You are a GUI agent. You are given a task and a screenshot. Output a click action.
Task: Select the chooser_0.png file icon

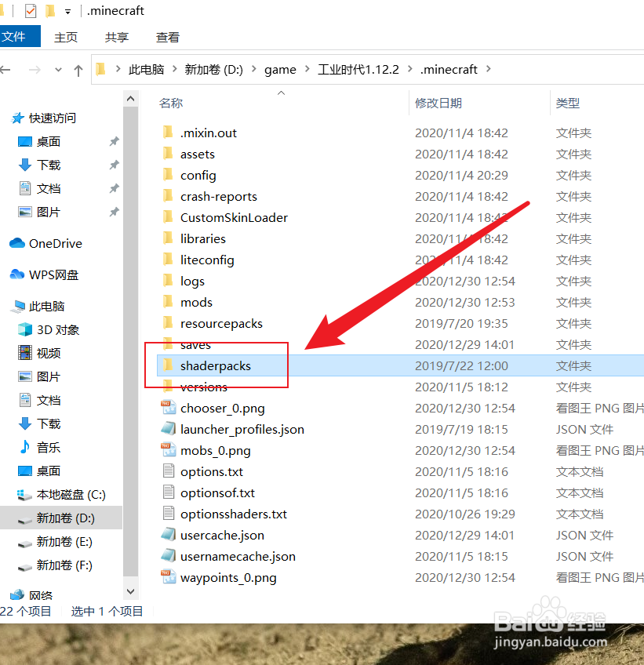click(x=169, y=407)
